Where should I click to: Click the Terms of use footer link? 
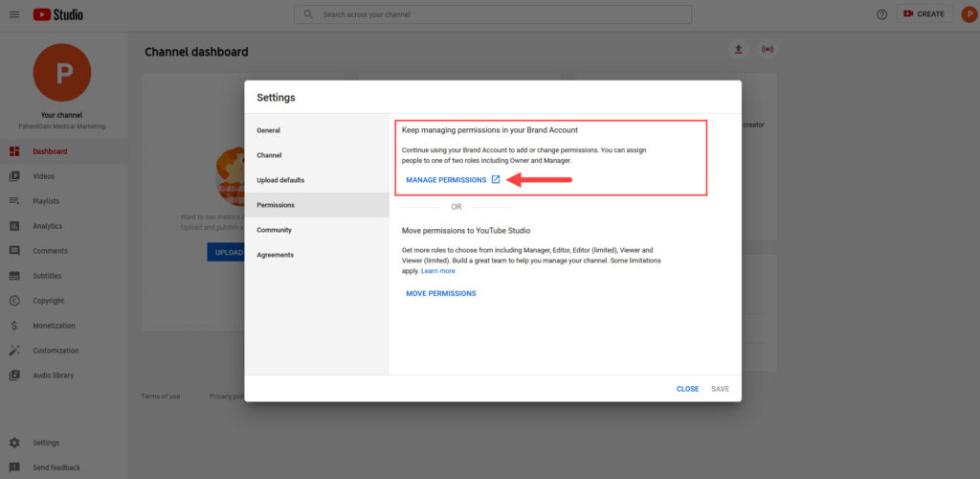[161, 397]
